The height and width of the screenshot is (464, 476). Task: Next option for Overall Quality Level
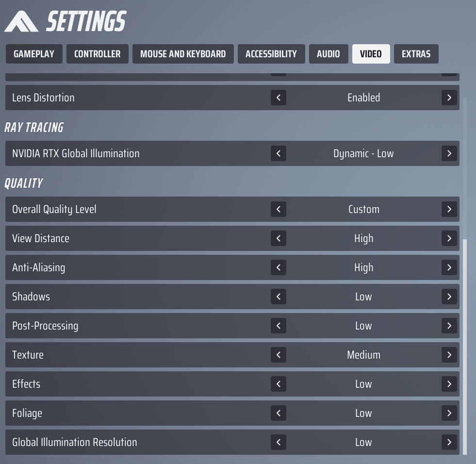tap(449, 209)
